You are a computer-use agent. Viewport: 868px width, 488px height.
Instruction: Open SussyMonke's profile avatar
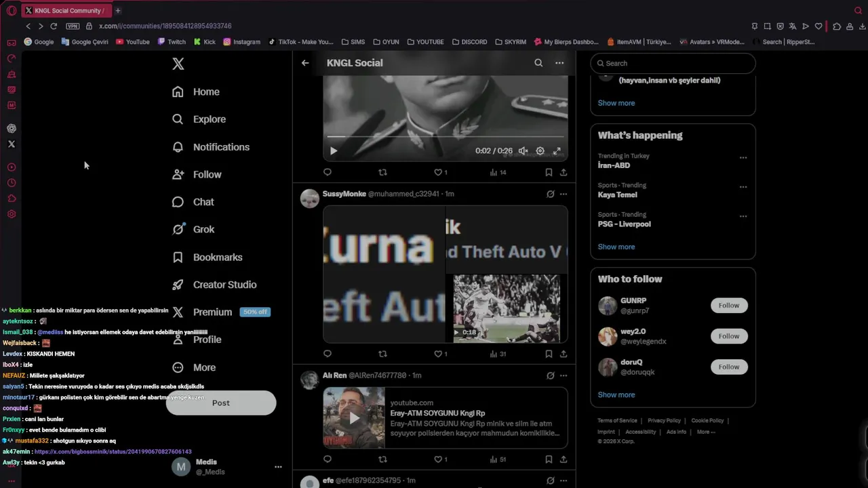[x=310, y=199]
